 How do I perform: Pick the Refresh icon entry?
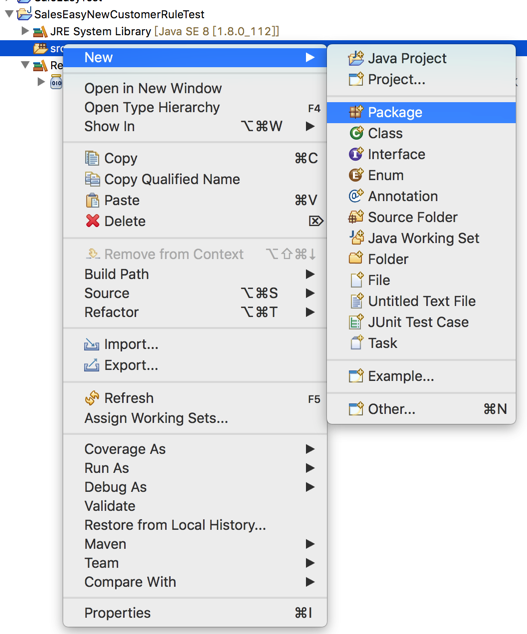coord(92,398)
